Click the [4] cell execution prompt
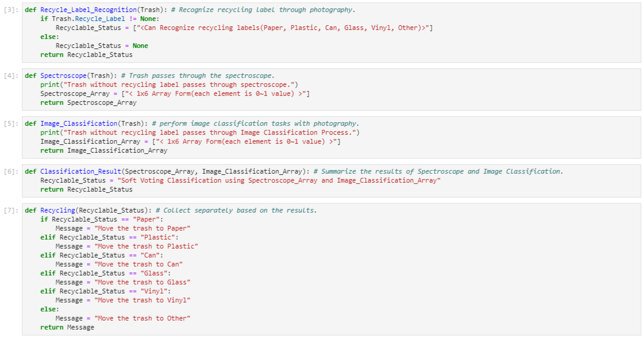Image resolution: width=644 pixels, height=339 pixels. point(11,76)
